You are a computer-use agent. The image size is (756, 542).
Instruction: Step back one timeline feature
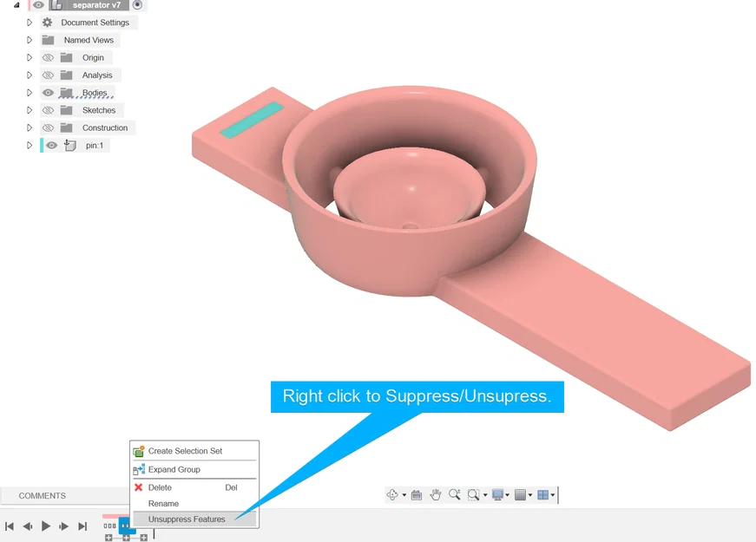pos(28,526)
